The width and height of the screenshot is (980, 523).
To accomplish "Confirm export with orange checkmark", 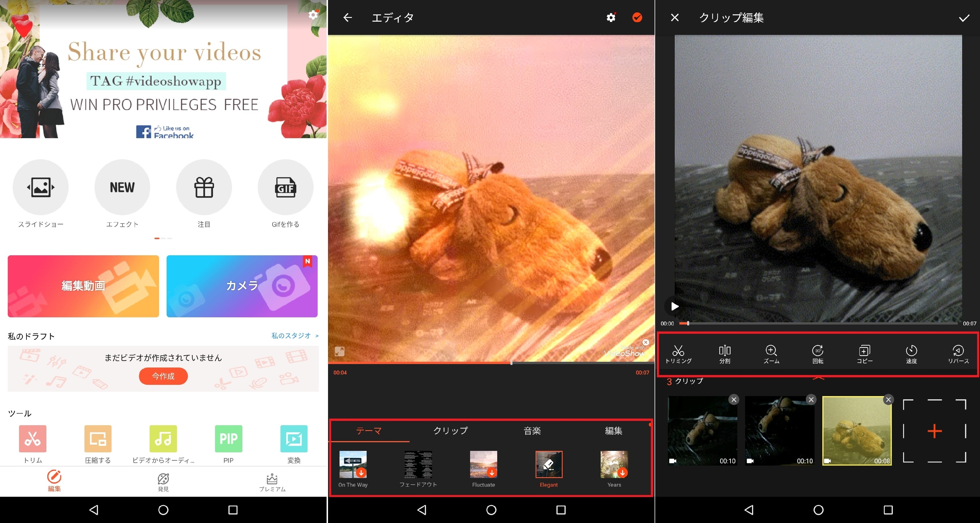I will point(637,18).
